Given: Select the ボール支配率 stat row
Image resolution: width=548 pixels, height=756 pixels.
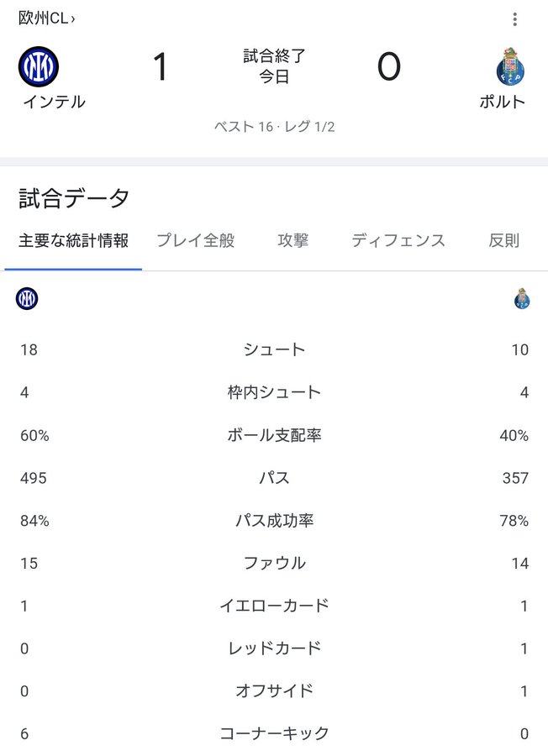Looking at the screenshot, I should (274, 435).
